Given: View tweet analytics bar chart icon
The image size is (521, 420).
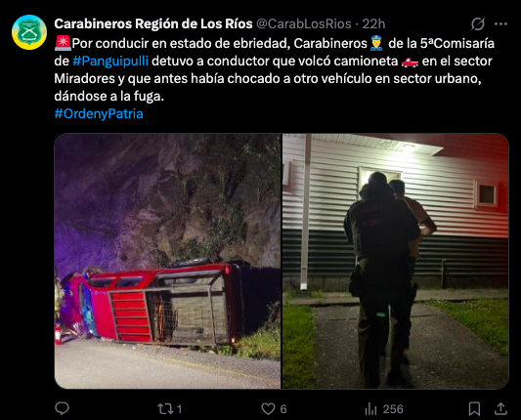Looking at the screenshot, I should [370, 408].
